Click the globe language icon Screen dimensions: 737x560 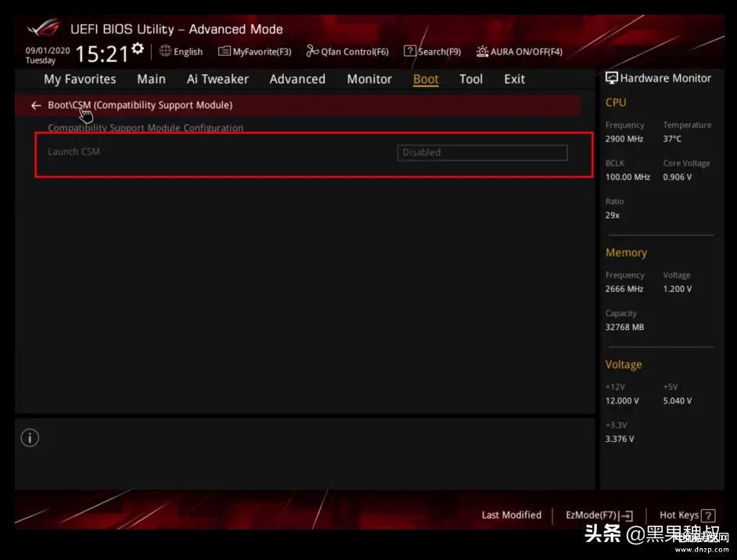click(165, 51)
